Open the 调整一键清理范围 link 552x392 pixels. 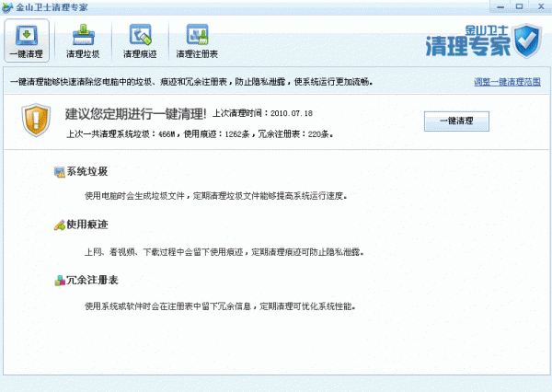coord(507,82)
